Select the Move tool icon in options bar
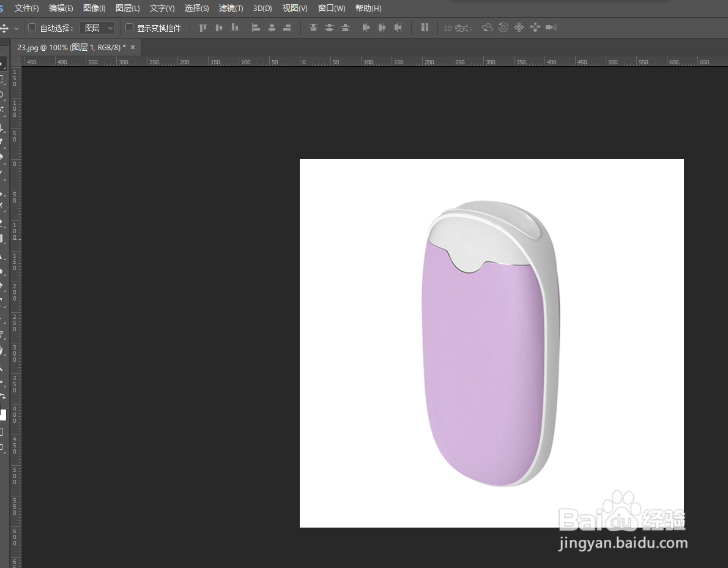Screen dimensions: 728x568 (4, 28)
